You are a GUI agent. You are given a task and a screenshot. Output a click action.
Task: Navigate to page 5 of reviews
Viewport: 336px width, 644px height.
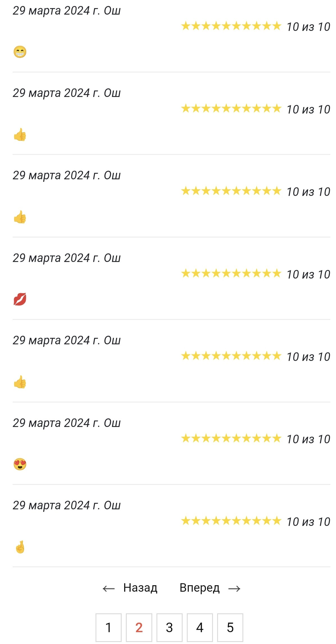(x=230, y=627)
